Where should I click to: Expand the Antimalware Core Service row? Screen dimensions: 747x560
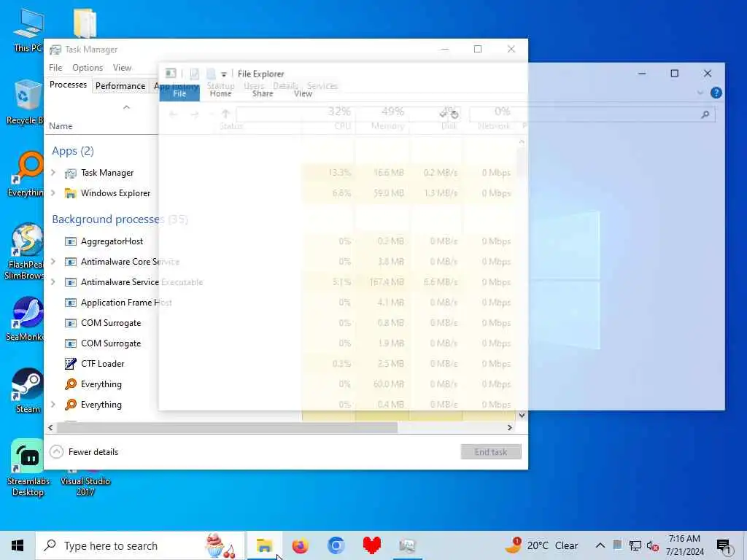coord(53,262)
